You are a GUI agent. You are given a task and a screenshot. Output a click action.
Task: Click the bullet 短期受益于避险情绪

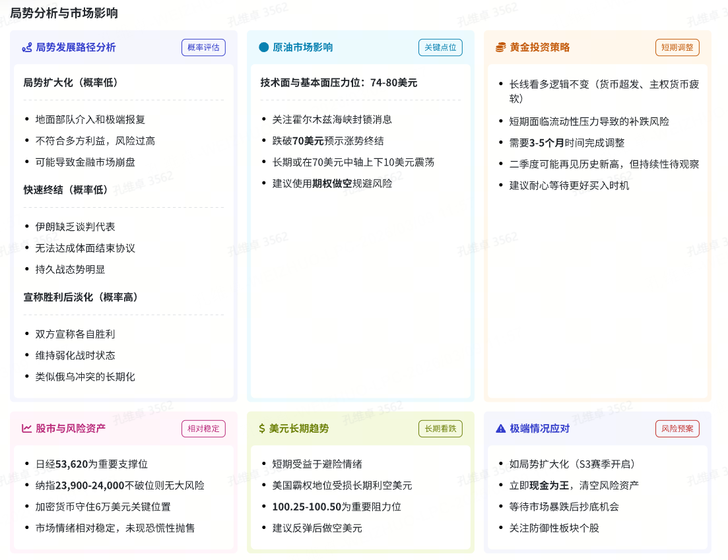coord(317,464)
